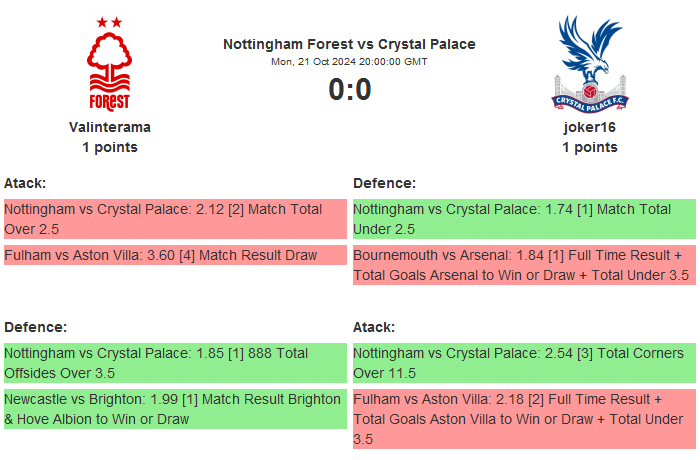The width and height of the screenshot is (700, 460).
Task: Select the Fulham vs Aston Villa Draw bet
Action: pos(174,255)
